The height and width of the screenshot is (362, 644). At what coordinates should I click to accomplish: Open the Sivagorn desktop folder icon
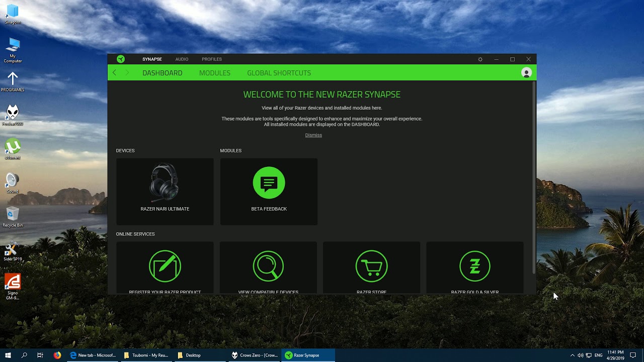[13, 15]
